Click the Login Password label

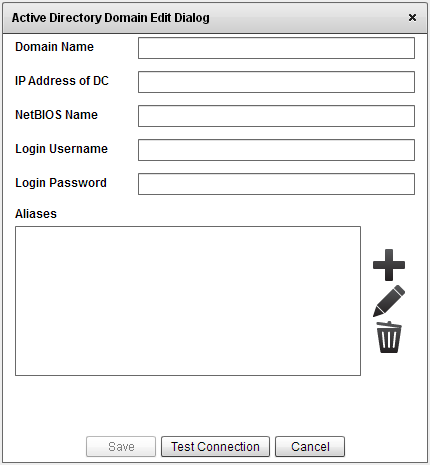click(61, 183)
